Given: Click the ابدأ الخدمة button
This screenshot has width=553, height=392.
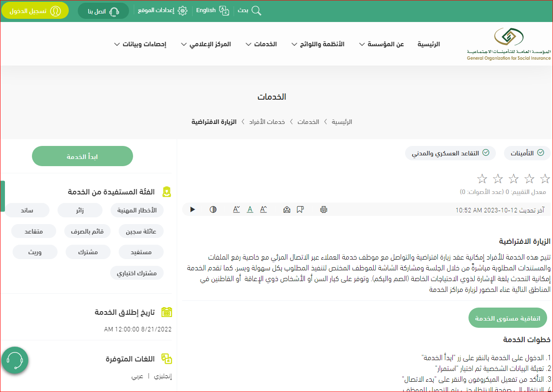Looking at the screenshot, I should point(82,156).
